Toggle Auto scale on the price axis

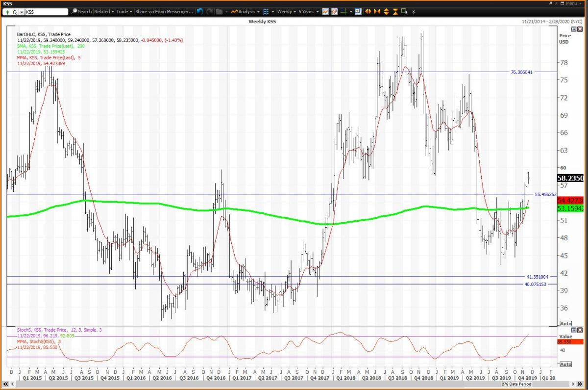coord(565,324)
